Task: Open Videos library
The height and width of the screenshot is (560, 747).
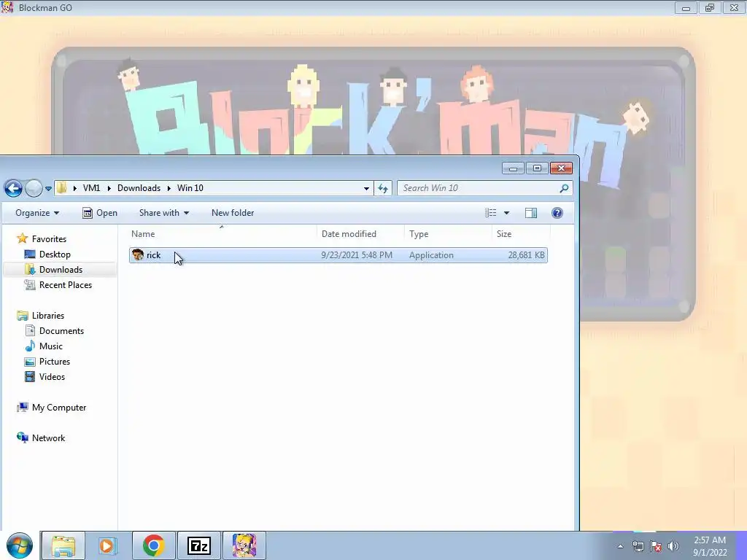Action: 52,377
